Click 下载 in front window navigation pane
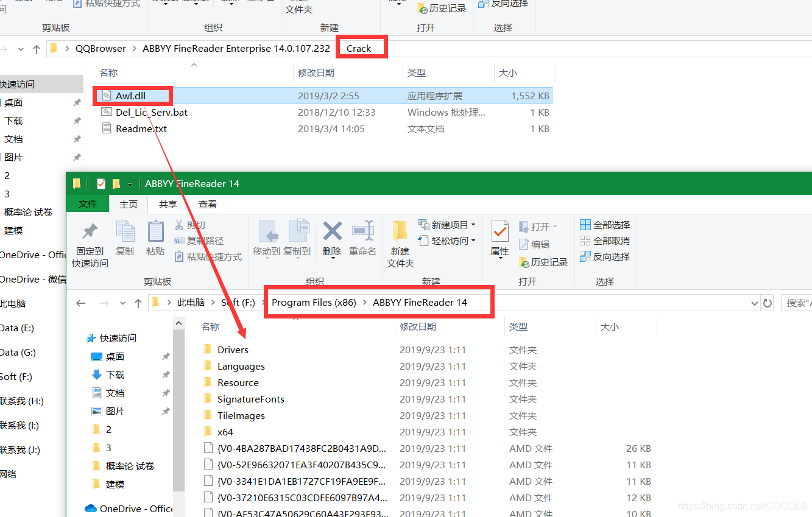Image resolution: width=812 pixels, height=517 pixels. [x=115, y=375]
